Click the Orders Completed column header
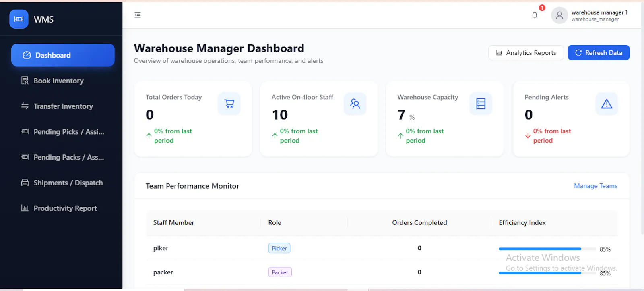The height and width of the screenshot is (291, 644). [x=419, y=222]
